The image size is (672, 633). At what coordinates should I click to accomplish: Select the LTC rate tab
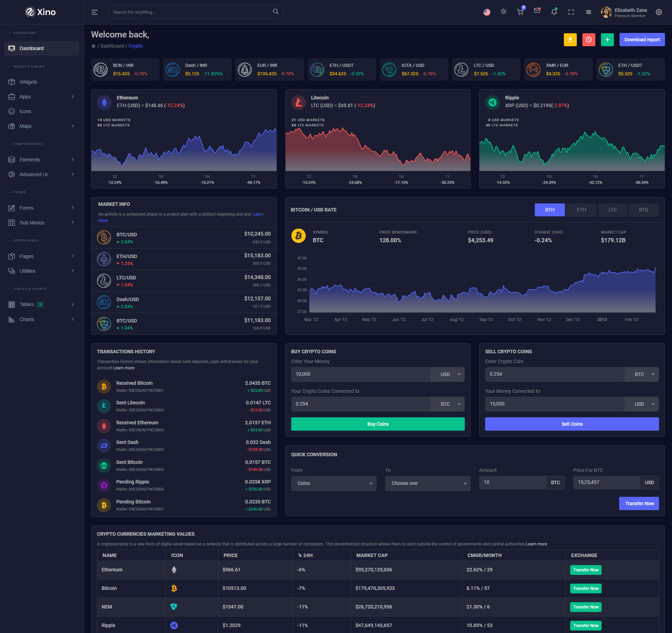(x=612, y=210)
